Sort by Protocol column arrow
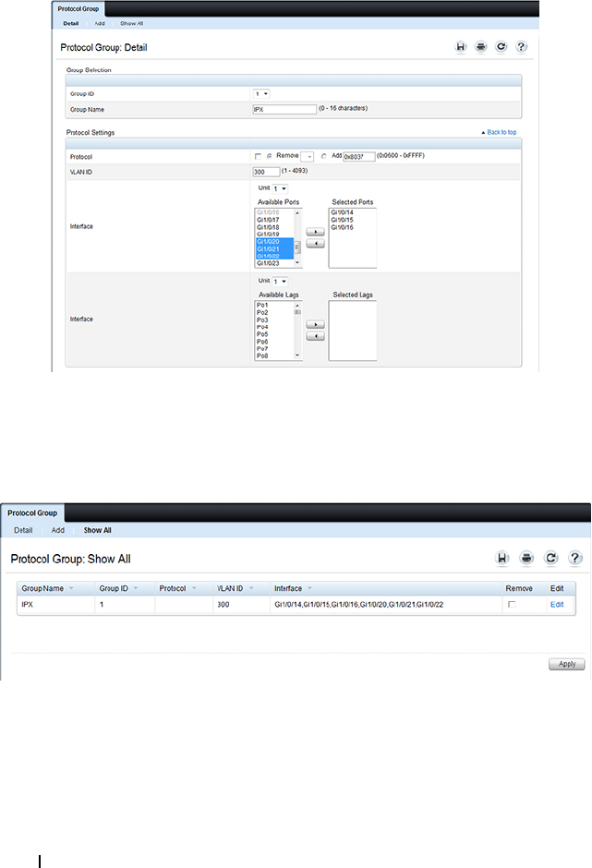Image resolution: width=592 pixels, height=868 pixels. click(194, 588)
